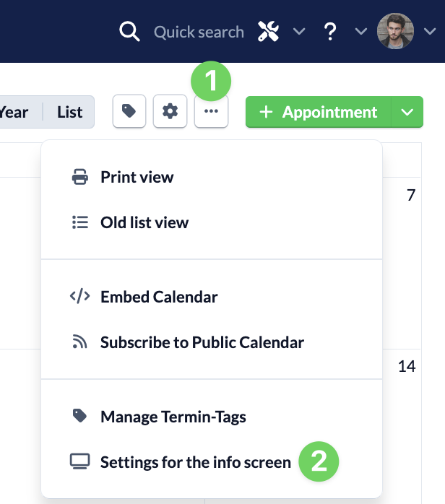Switch to the List calendar view
Image resolution: width=445 pixels, height=504 pixels.
(70, 112)
